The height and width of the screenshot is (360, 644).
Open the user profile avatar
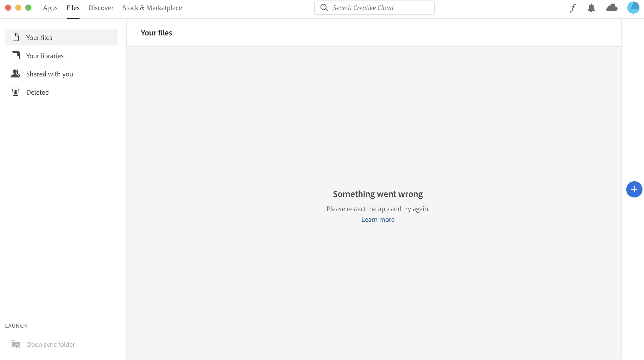coord(633,8)
